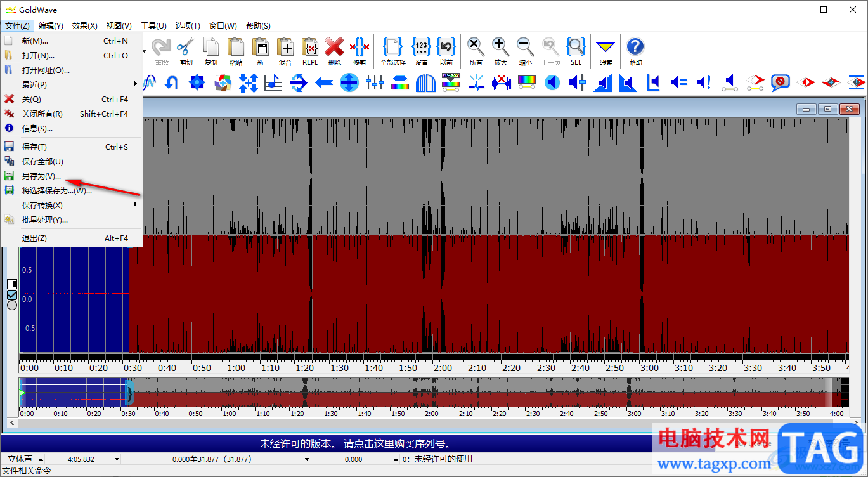Click the Select All (全部选择) icon
This screenshot has width=868, height=477.
tap(393, 51)
